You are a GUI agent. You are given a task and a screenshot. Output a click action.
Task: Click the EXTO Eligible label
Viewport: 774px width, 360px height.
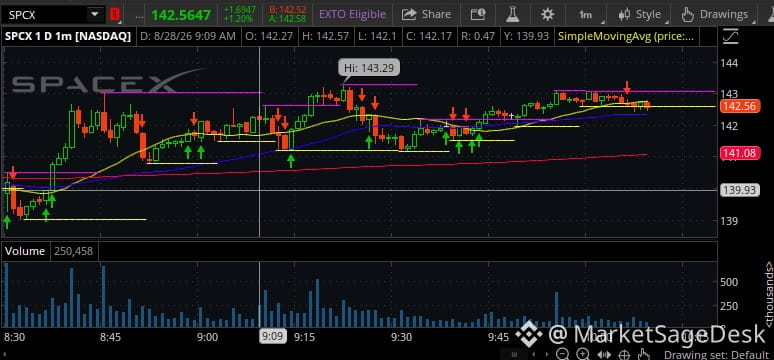point(352,14)
